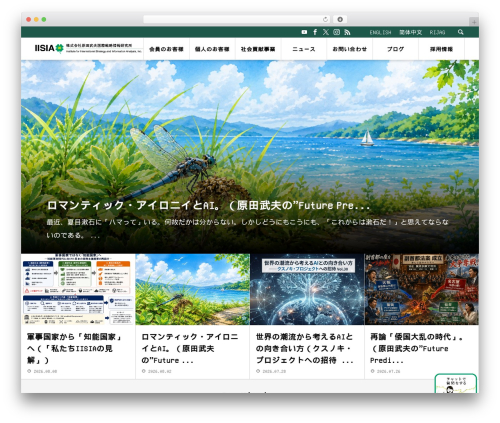Open the glowing tree and globe thumbnail
Screen dimensions: 500x423
click(307, 289)
